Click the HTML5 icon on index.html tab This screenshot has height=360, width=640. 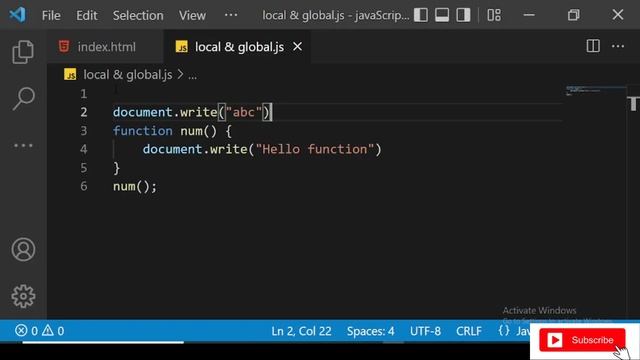click(64, 46)
